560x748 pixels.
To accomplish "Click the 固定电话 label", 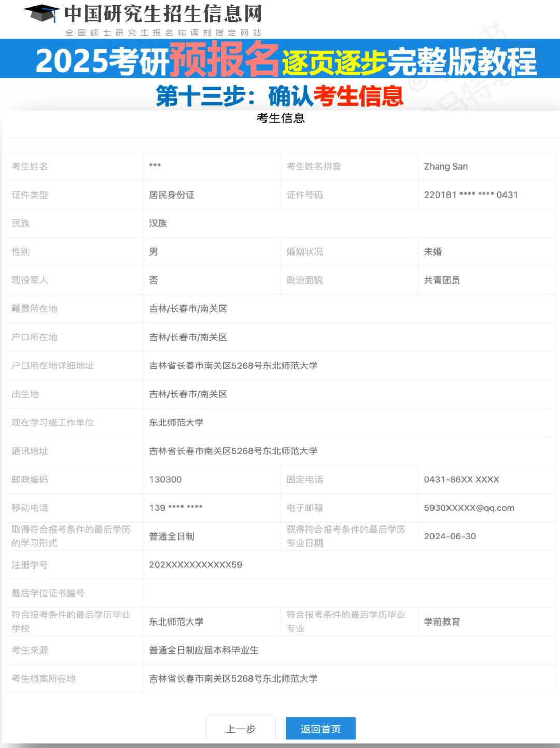I will coord(304,480).
